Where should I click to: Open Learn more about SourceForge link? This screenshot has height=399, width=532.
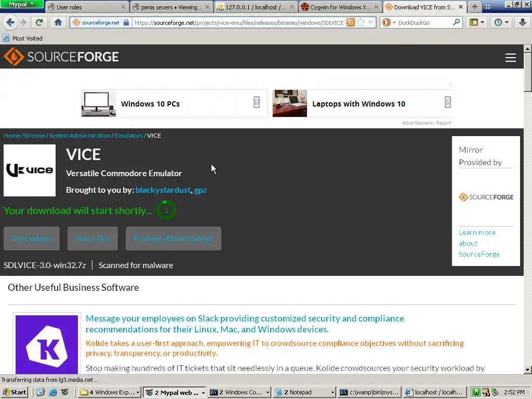click(x=479, y=243)
